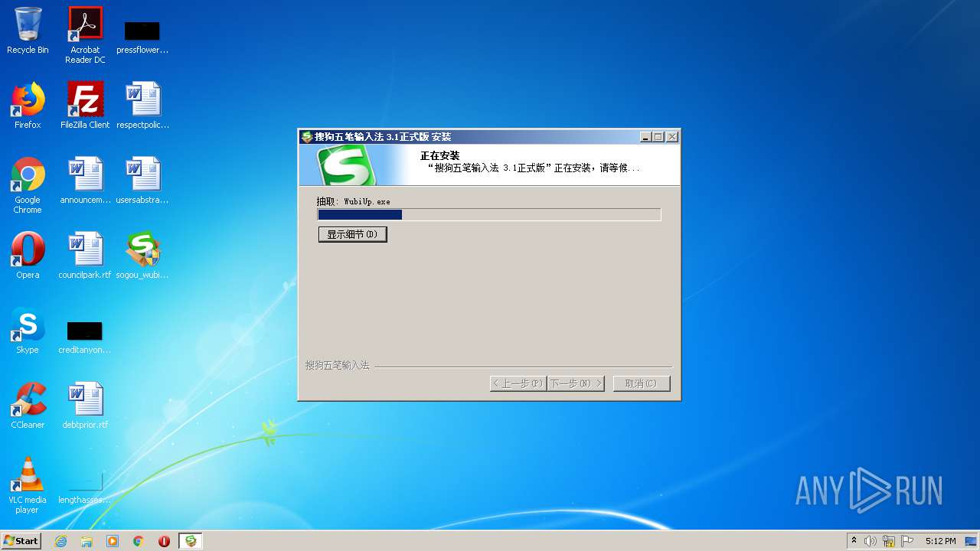The height and width of the screenshot is (551, 980).
Task: Select the creditanyon desktop file
Action: (x=85, y=337)
